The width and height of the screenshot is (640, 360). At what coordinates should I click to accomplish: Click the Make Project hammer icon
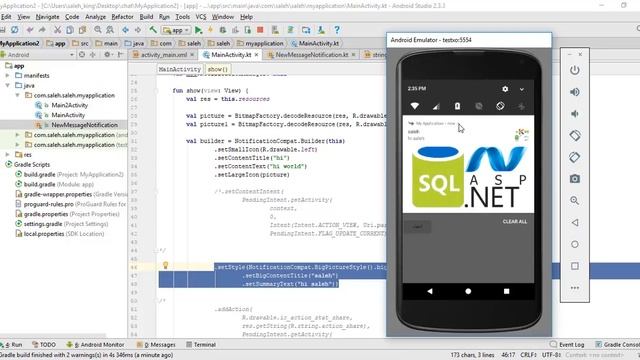click(153, 30)
